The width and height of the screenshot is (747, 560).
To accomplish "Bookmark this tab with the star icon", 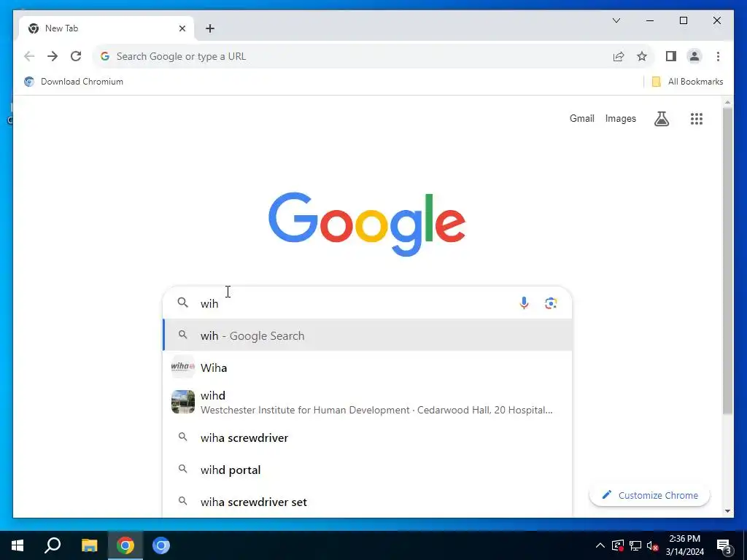I will (642, 56).
